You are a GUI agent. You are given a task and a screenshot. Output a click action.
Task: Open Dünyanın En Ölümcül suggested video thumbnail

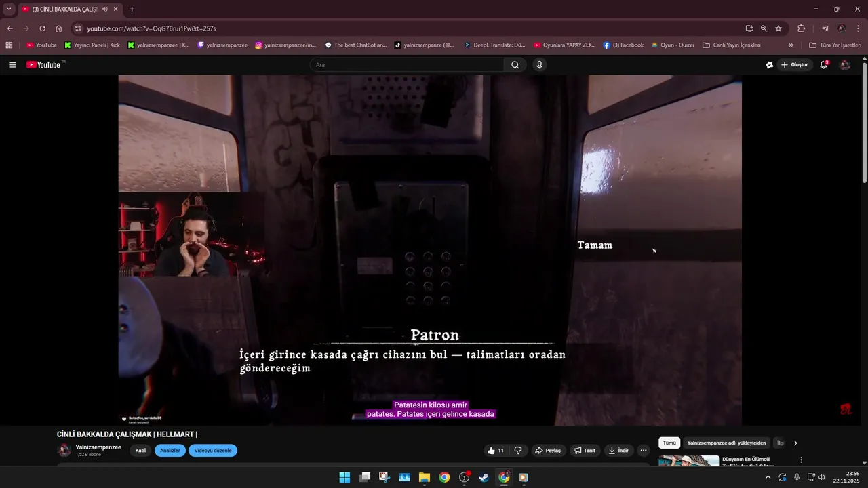tap(689, 461)
